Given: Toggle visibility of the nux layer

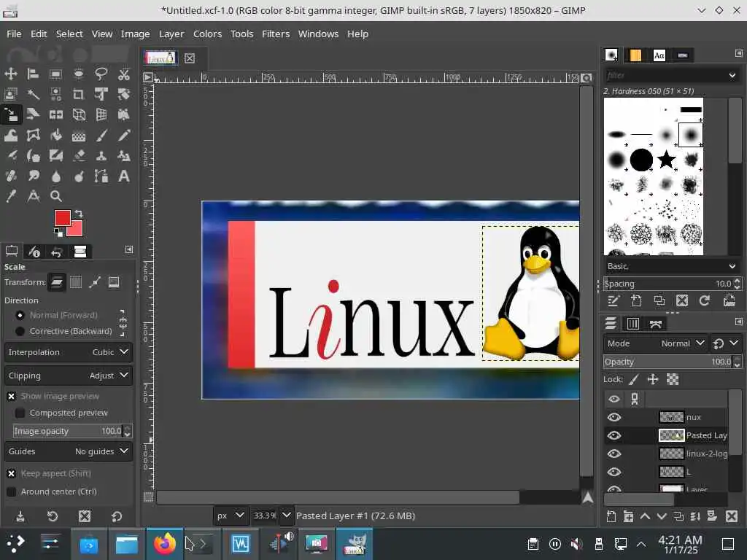Looking at the screenshot, I should point(614,417).
